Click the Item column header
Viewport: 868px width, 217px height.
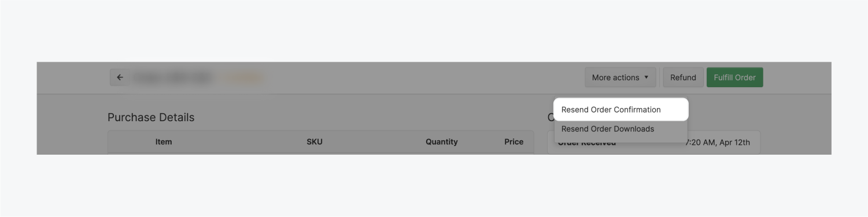tap(164, 141)
